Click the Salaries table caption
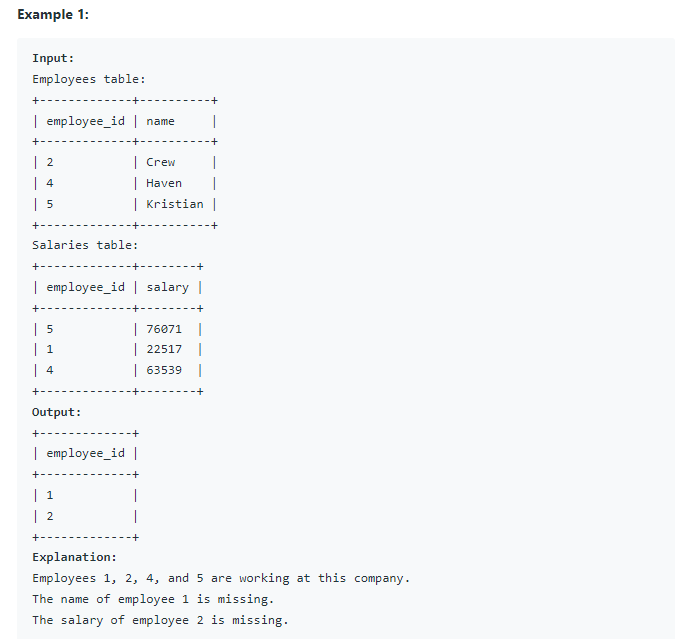This screenshot has height=639, width=678. point(85,245)
